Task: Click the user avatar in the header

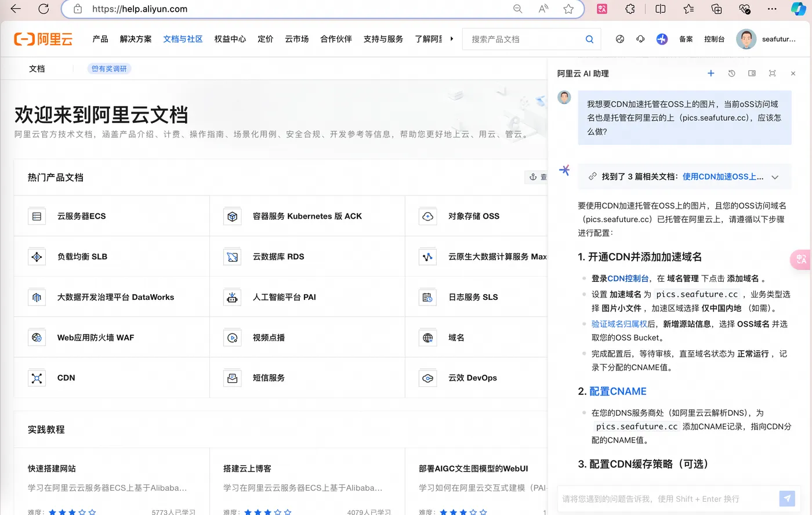Action: pyautogui.click(x=746, y=39)
